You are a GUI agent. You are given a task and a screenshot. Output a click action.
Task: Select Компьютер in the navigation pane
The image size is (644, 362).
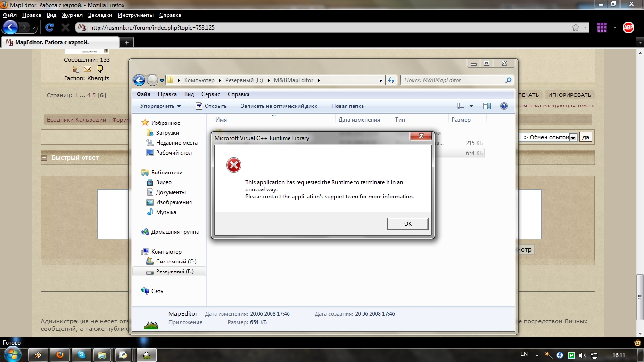pyautogui.click(x=166, y=252)
